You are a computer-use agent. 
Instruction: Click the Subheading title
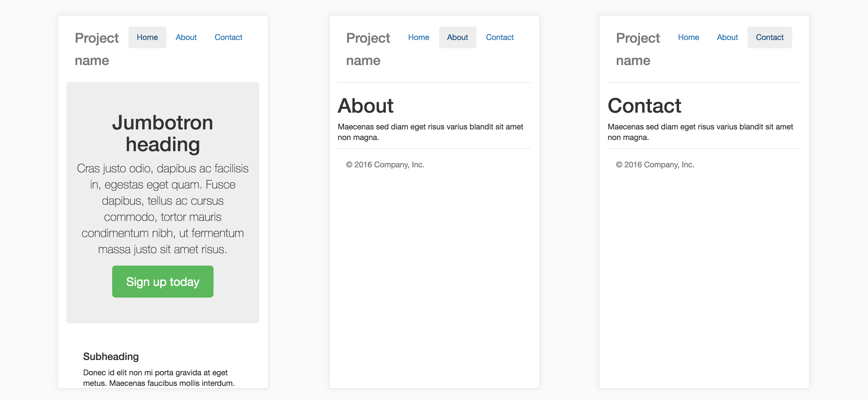point(111,356)
